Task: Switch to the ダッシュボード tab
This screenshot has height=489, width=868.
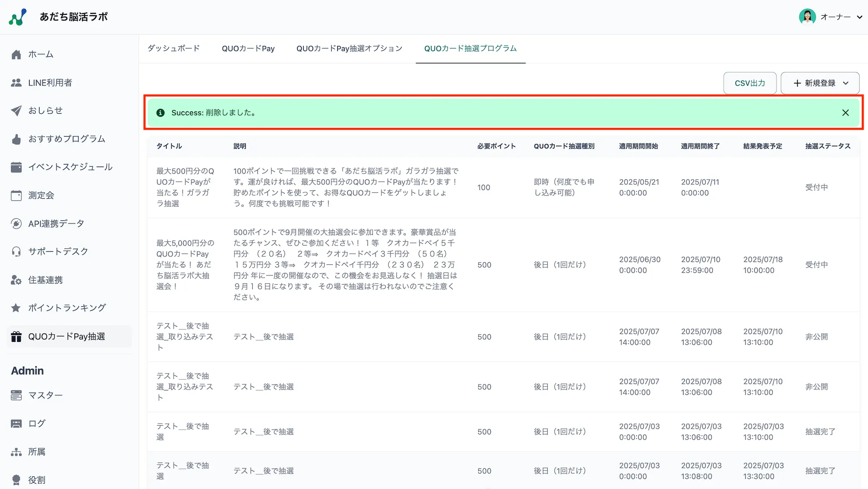Action: tap(174, 48)
